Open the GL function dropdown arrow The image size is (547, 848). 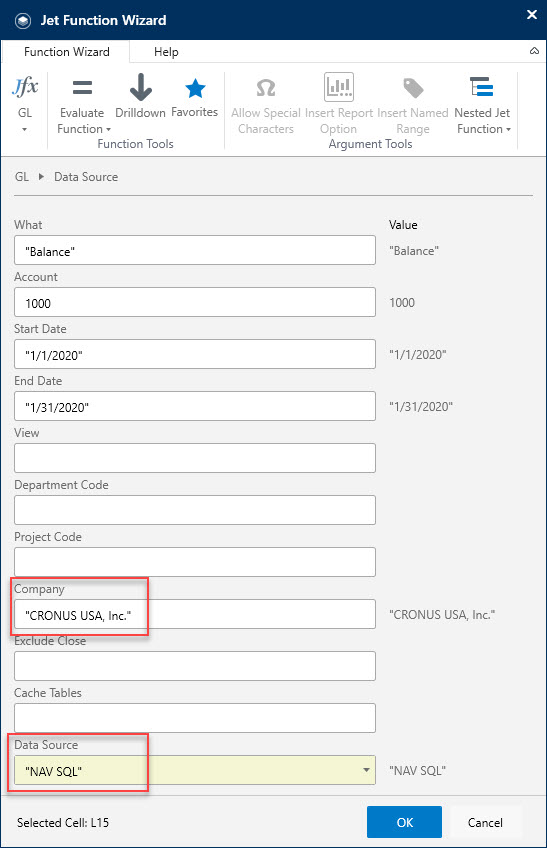tap(24, 129)
